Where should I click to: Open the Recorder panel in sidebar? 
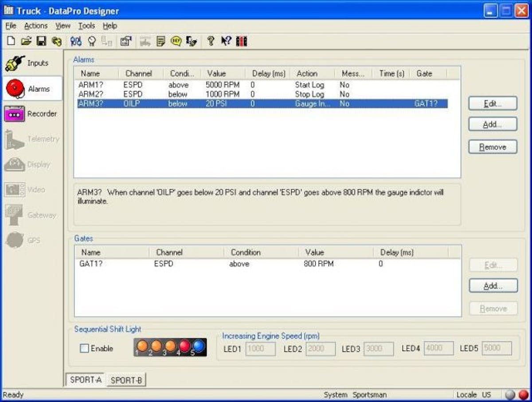(32, 114)
